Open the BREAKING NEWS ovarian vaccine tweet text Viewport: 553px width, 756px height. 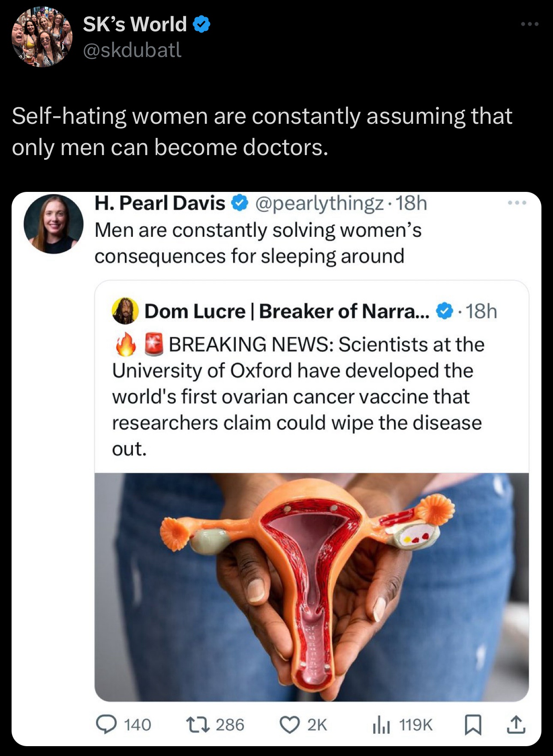click(x=298, y=396)
